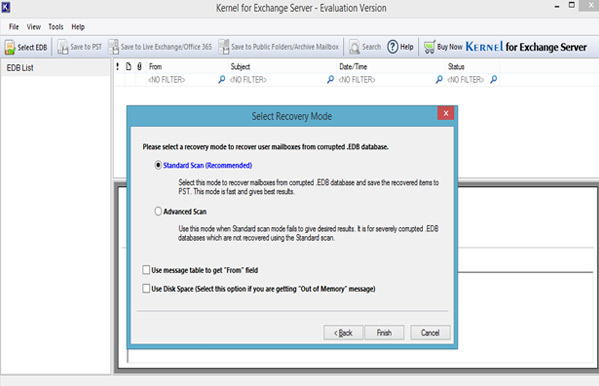Click the Save to PST icon
Viewport: 599px width, 386px height.
click(62, 47)
